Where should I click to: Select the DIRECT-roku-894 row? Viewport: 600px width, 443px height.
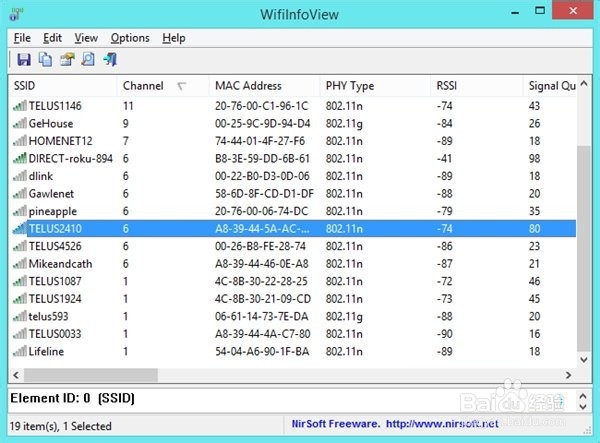pos(293,158)
